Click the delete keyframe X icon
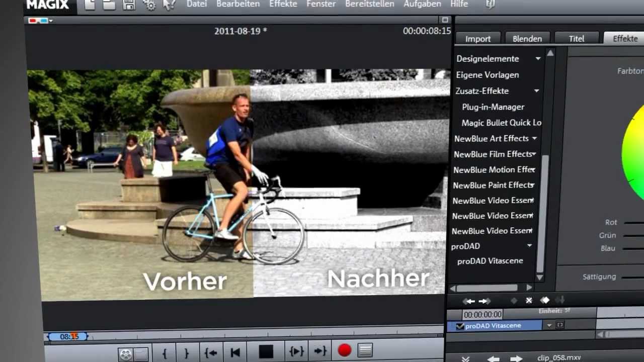This screenshot has height=362, width=644. coord(529,301)
